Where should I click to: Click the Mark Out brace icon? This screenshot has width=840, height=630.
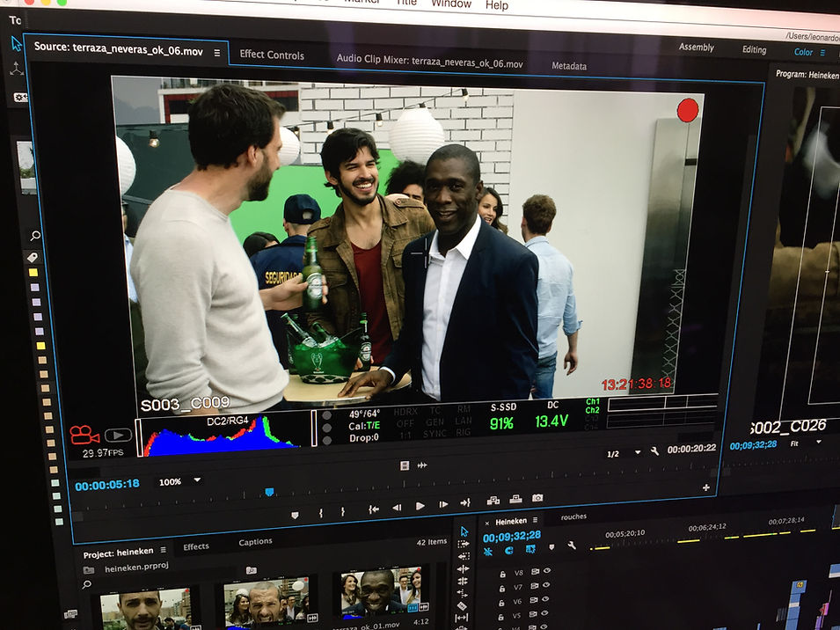[x=343, y=511]
